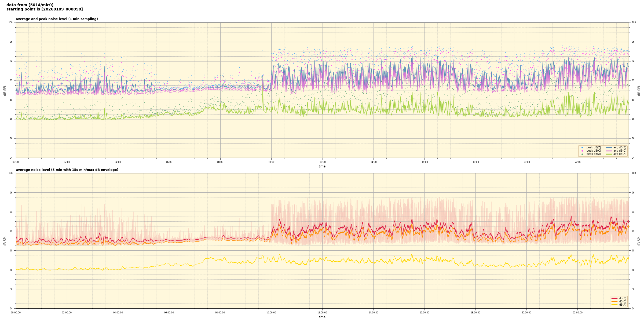This screenshot has width=644, height=322.
Task: Click the 96 tick on bottom chart left axis
Action: pyautogui.click(x=11, y=192)
